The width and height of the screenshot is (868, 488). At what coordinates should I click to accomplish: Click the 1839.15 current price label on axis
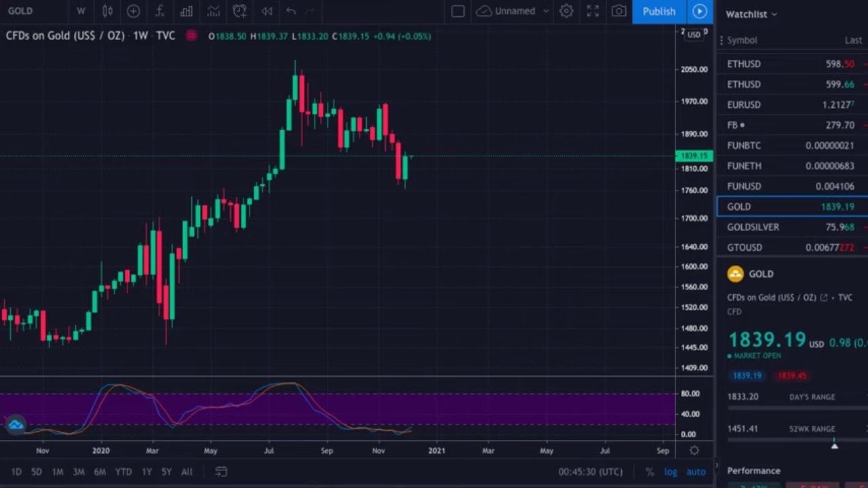(694, 156)
